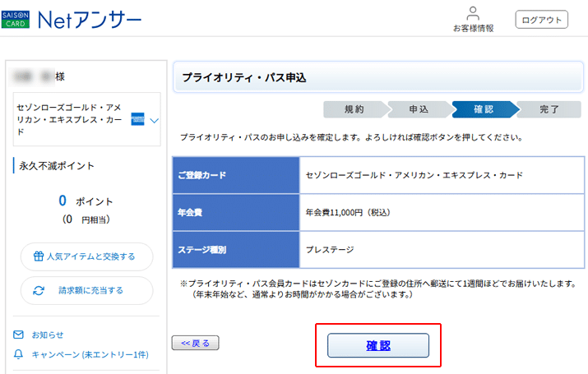588x374 pixels.
Task: Open the お客様情報 person icon
Action: tap(473, 13)
